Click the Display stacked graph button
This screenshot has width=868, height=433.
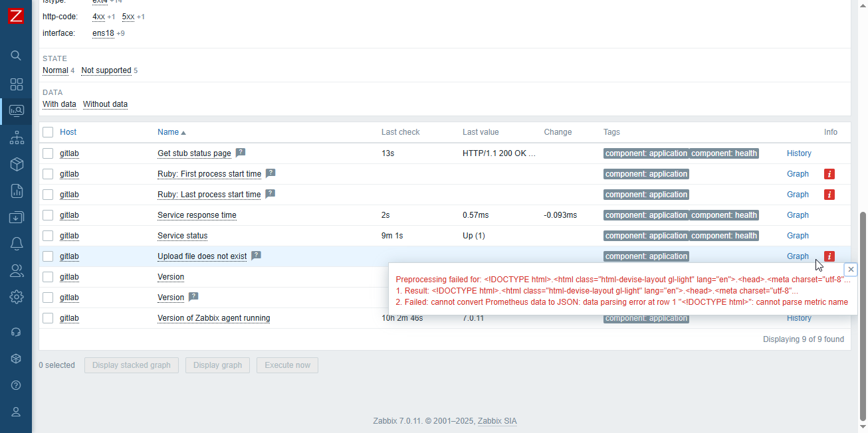[x=132, y=365]
